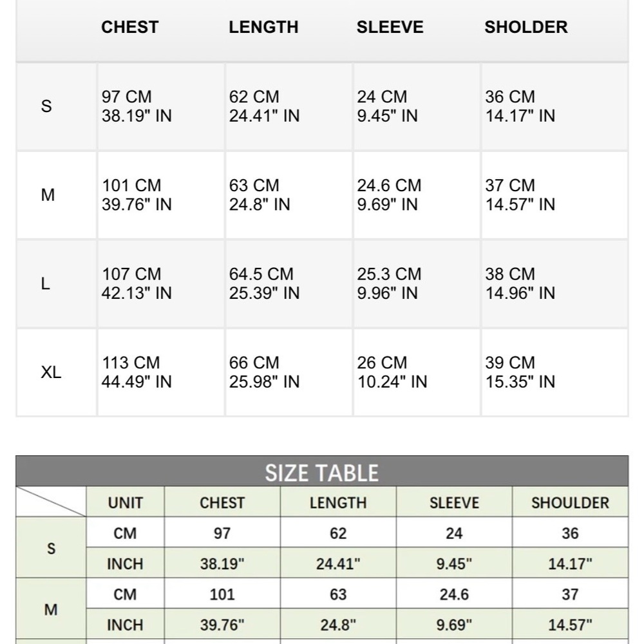Viewport: 644px width, 644px height.
Task: Select the LENGTH header in upper chart
Action: tap(263, 27)
